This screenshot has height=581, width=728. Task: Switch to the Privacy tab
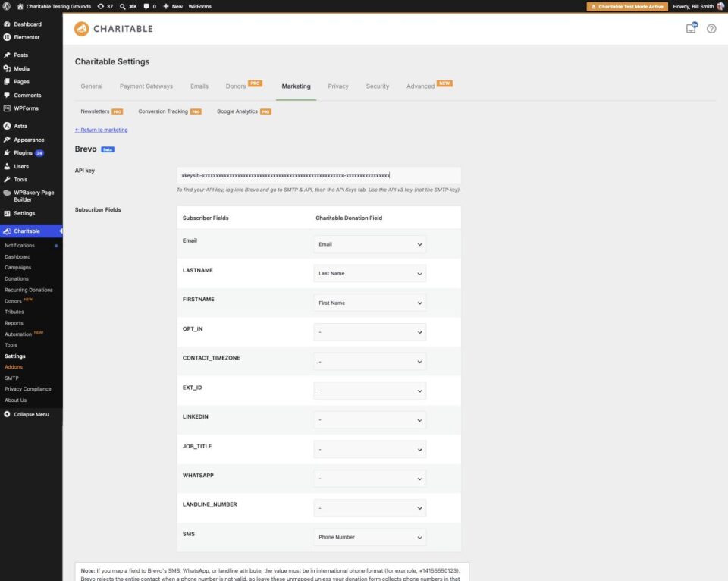338,86
